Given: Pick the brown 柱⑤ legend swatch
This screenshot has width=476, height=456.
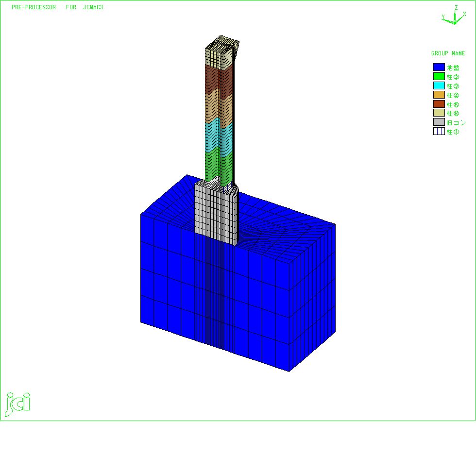Looking at the screenshot, I should tap(439, 104).
